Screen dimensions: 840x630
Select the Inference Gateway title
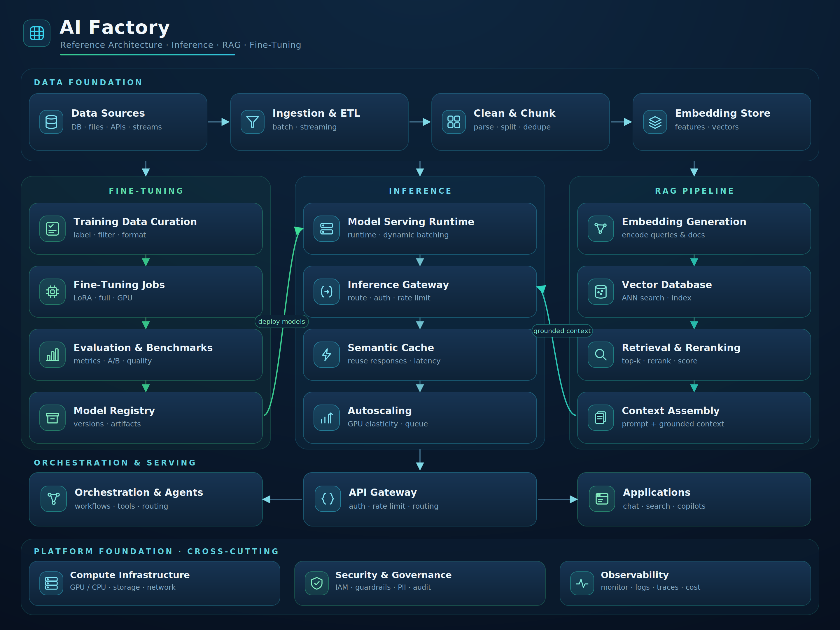coord(398,285)
